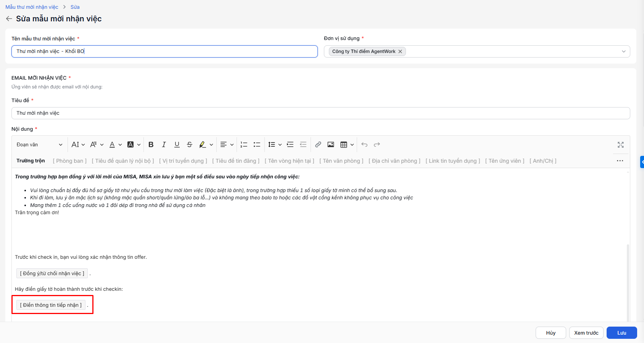Viewport: 644px width, 343px height.
Task: Insert a bulleted list
Action: (257, 144)
